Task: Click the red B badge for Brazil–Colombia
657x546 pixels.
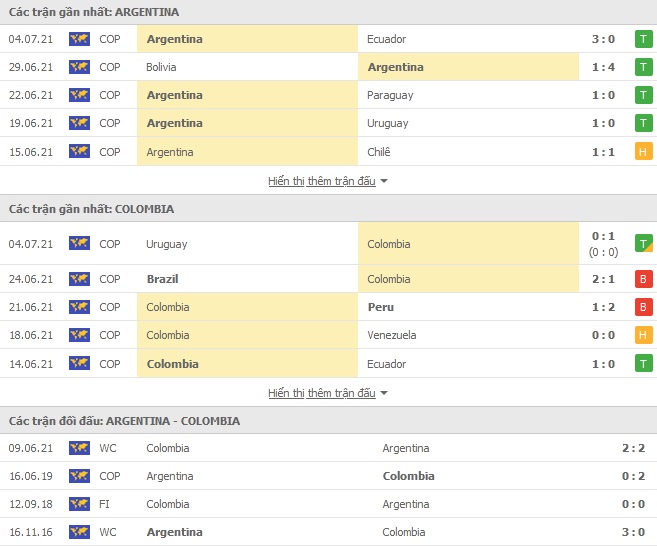Action: (x=644, y=279)
